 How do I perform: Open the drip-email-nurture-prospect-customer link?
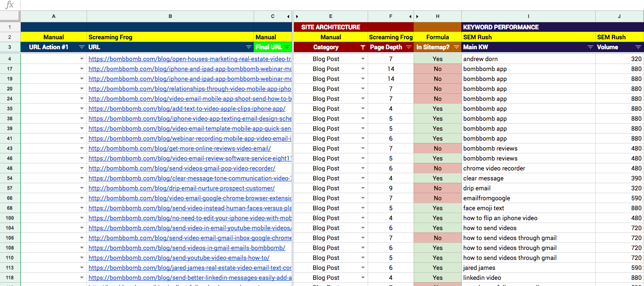coord(181,188)
